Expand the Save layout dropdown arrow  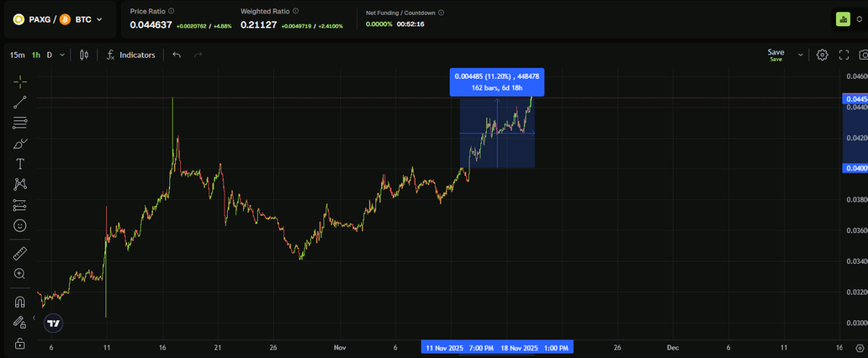point(800,55)
